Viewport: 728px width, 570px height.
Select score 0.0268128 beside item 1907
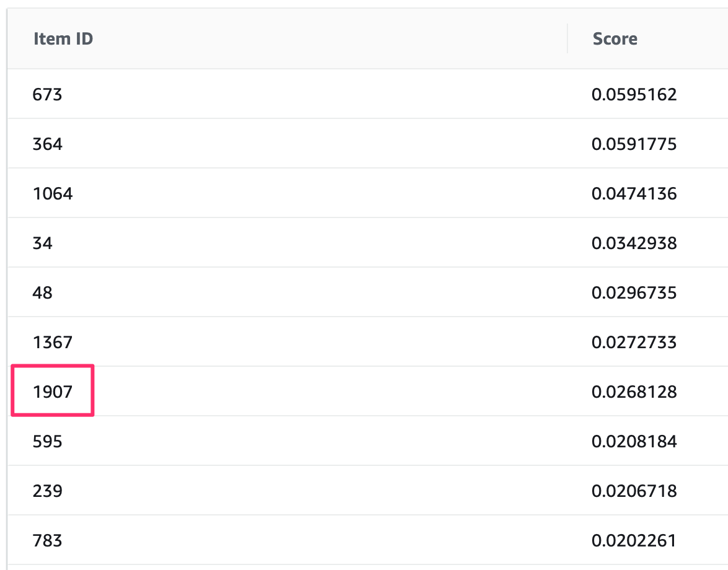point(634,392)
